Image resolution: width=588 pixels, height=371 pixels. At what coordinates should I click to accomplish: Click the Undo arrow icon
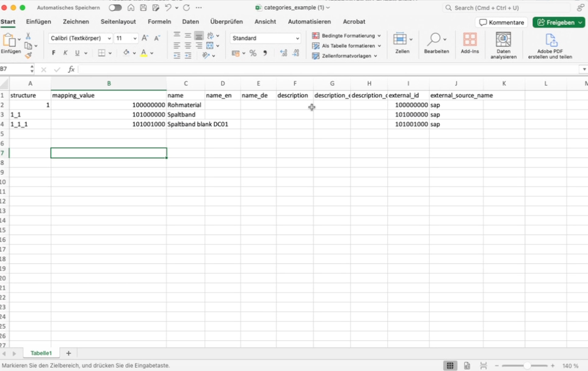tap(168, 7)
